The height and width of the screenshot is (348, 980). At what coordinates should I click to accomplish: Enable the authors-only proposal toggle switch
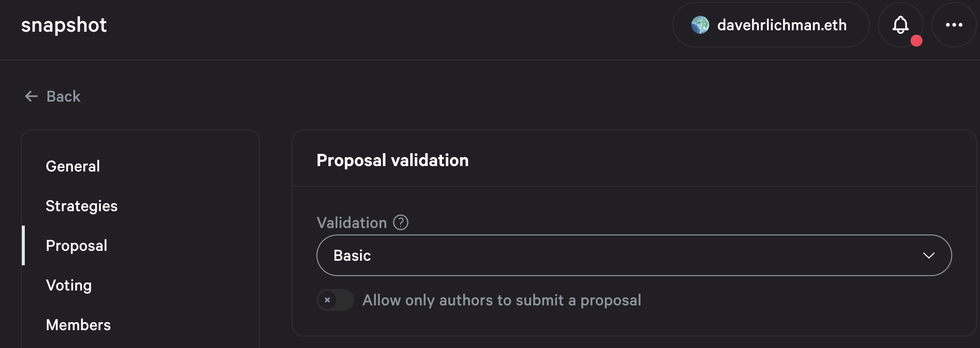click(x=335, y=300)
